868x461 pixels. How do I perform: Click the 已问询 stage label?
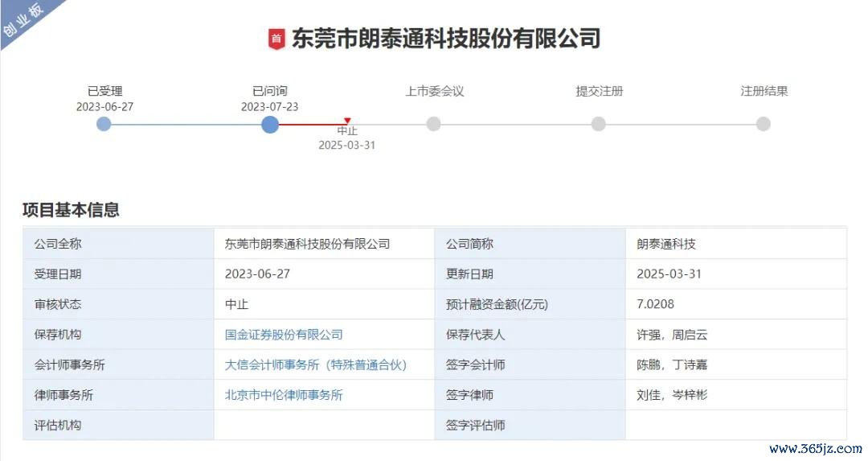tap(269, 92)
